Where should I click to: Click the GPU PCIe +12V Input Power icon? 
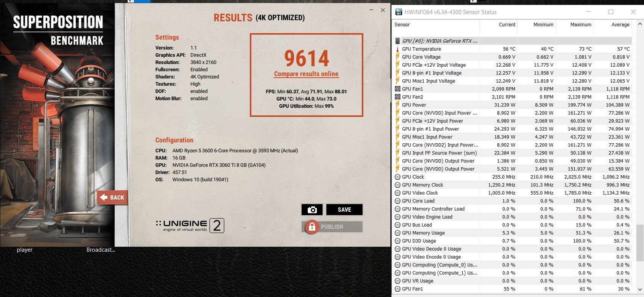(x=398, y=121)
